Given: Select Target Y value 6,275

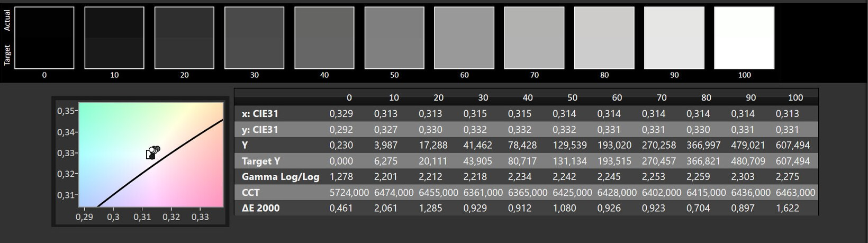Looking at the screenshot, I should (x=386, y=161).
